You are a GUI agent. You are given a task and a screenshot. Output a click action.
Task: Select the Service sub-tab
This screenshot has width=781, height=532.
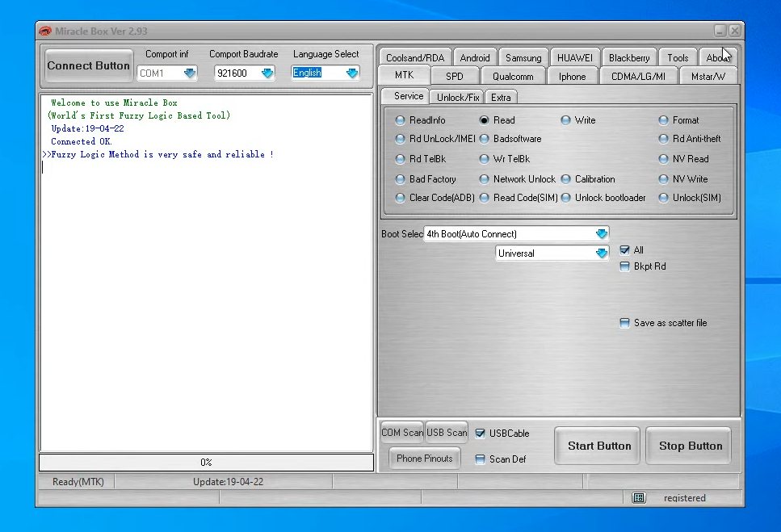pos(408,96)
